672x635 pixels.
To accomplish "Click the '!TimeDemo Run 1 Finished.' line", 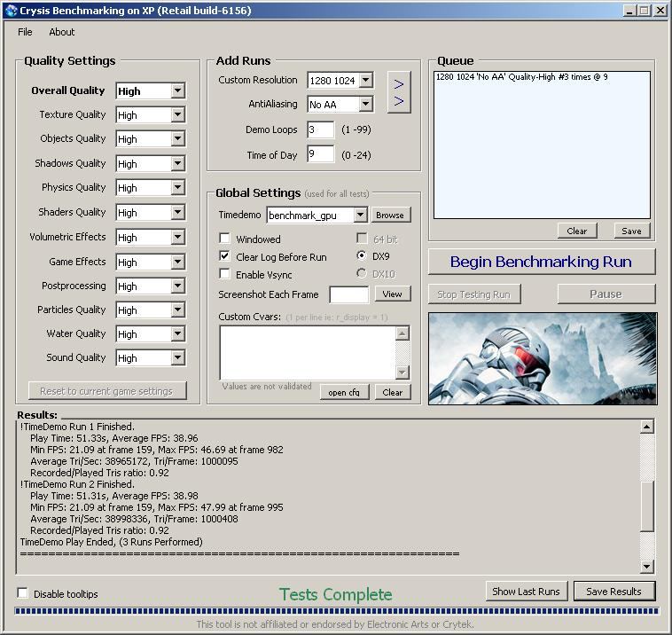I will coord(77,427).
